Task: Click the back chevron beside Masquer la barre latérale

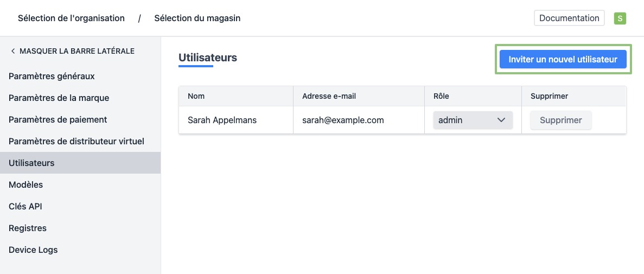Action: point(13,51)
